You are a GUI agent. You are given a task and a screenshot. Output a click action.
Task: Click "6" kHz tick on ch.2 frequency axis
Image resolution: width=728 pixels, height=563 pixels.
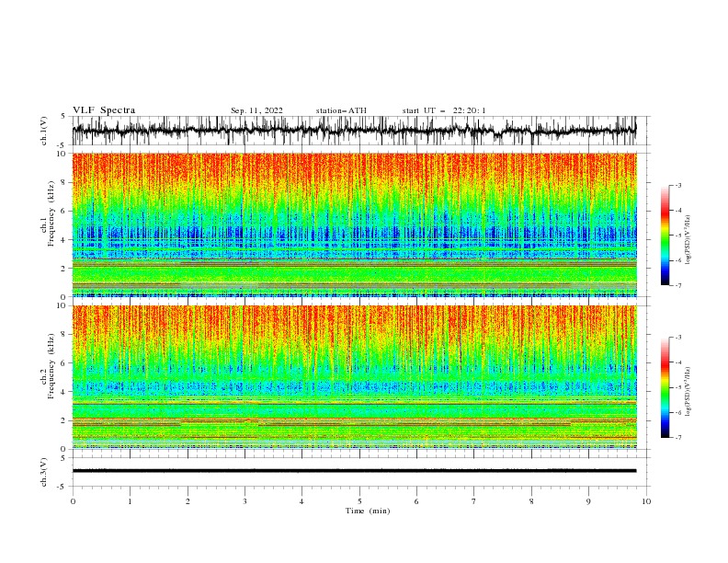[x=64, y=363]
